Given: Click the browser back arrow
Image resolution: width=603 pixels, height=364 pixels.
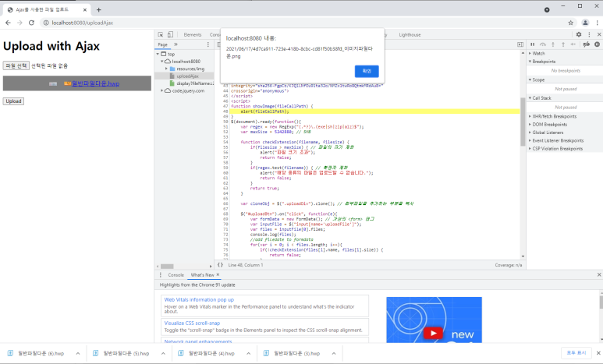Looking at the screenshot, I should tap(8, 23).
